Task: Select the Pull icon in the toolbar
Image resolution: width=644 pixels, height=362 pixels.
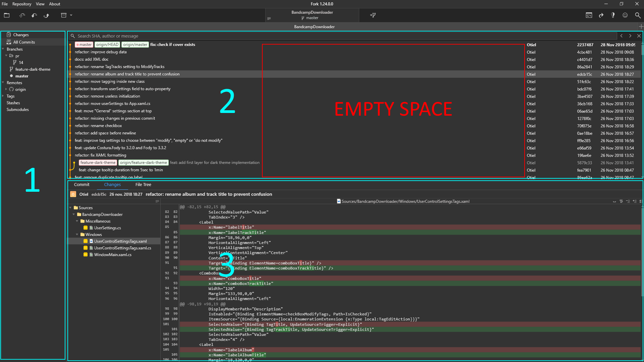Action: [x=34, y=15]
